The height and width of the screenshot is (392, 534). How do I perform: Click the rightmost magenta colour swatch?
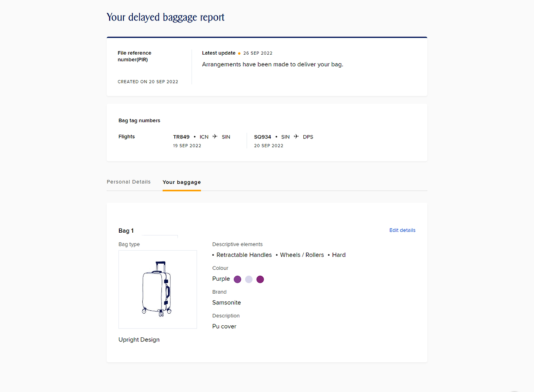point(260,279)
